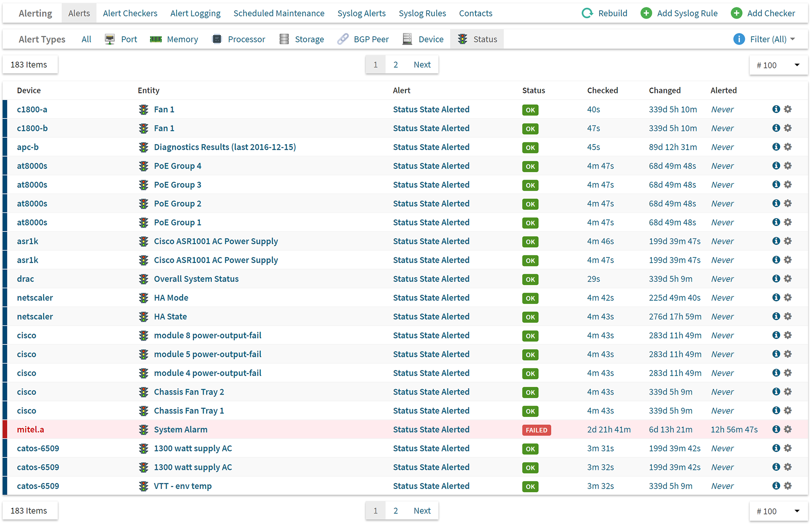Click the green Add Checker plus icon
This screenshot has width=812, height=524.
pyautogui.click(x=736, y=13)
